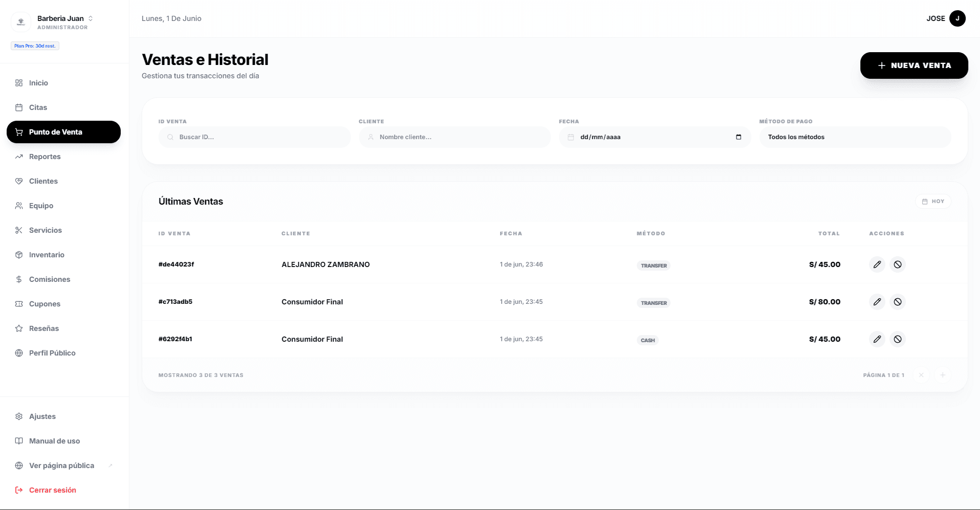The height and width of the screenshot is (510, 980).
Task: Open the HOY date filter
Action: pyautogui.click(x=933, y=202)
